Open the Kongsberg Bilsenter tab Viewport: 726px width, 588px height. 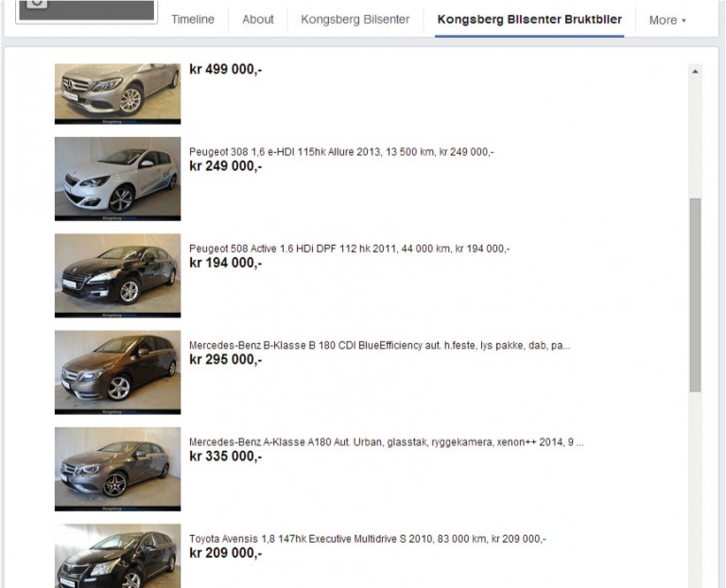click(x=355, y=19)
